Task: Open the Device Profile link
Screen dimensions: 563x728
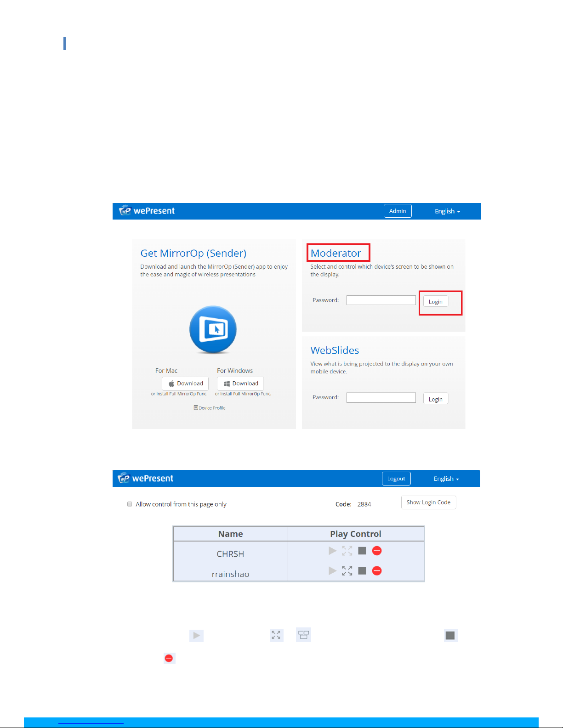Action: 210,408
